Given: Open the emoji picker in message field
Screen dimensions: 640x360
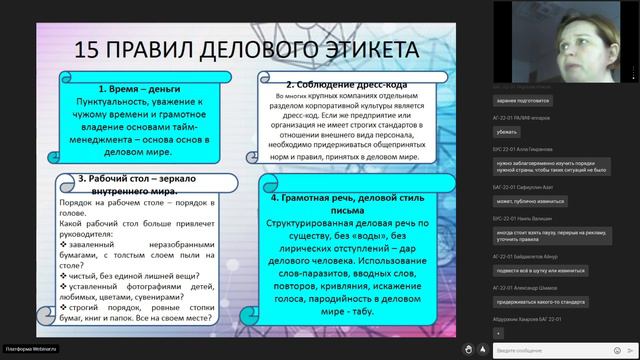Looking at the screenshot, I should click(617, 351).
